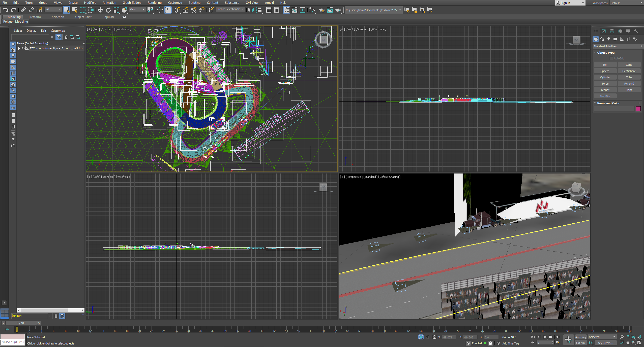Toggle visibility eye of FBX sportsdrome item
Viewport: 644px width, 347px height.
(23, 48)
